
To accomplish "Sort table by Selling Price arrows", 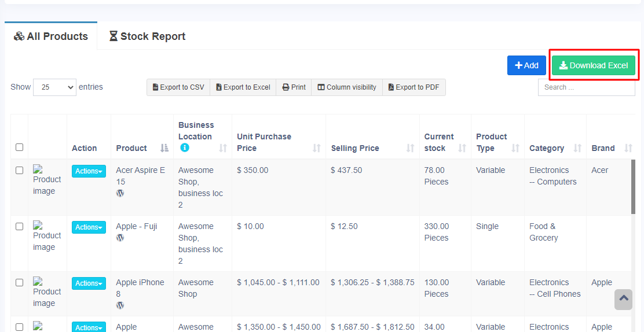I will [x=410, y=148].
